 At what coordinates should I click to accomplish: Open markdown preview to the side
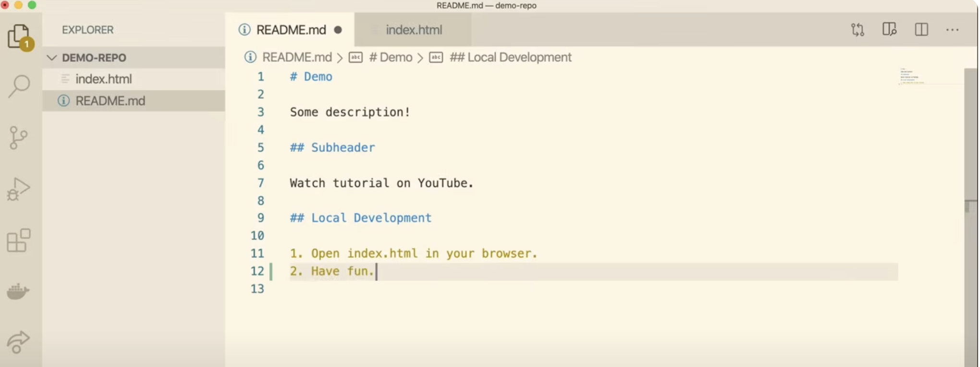[x=889, y=30]
